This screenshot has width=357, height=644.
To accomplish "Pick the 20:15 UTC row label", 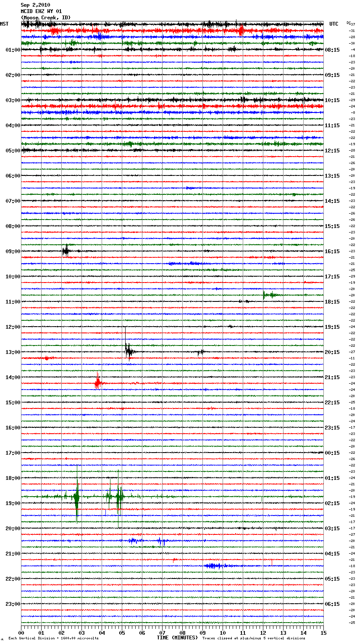I will tap(332, 352).
